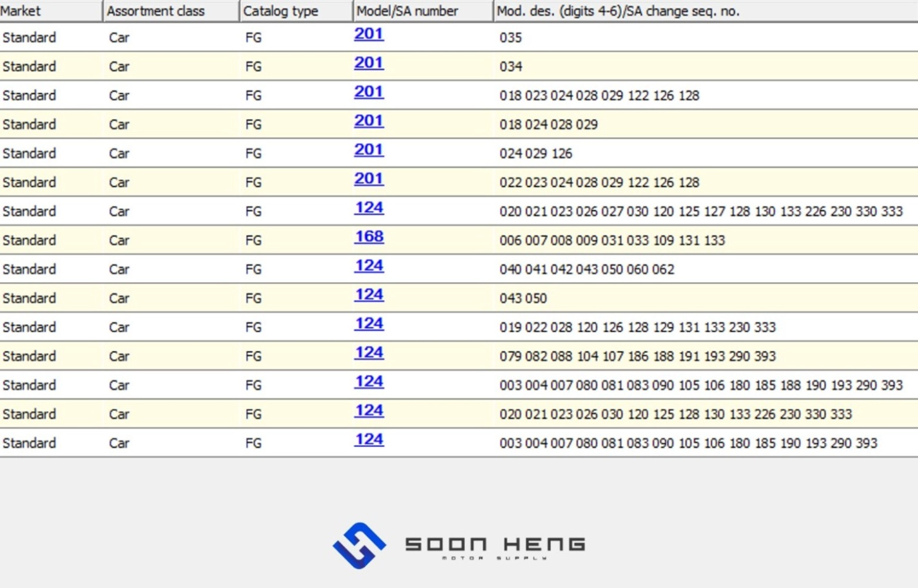Image resolution: width=918 pixels, height=588 pixels.
Task: Open model 201 link for 022 023 024 row
Action: [369, 179]
